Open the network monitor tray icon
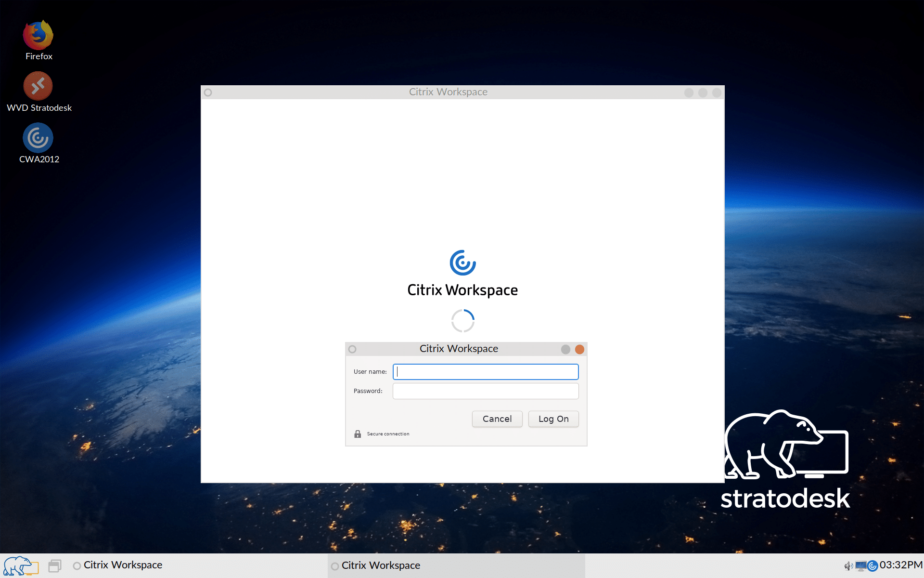 coord(860,566)
